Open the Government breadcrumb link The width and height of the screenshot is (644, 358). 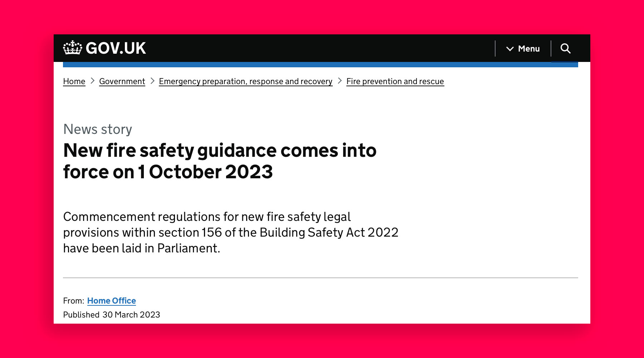[x=122, y=81]
